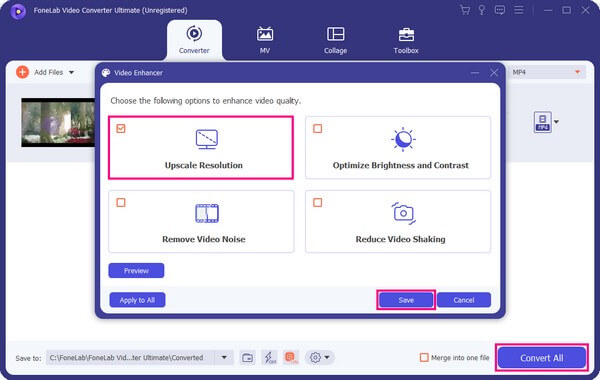Screen dimensions: 600x380
Task: Open the shopping cart purchase icon
Action: [x=465, y=10]
